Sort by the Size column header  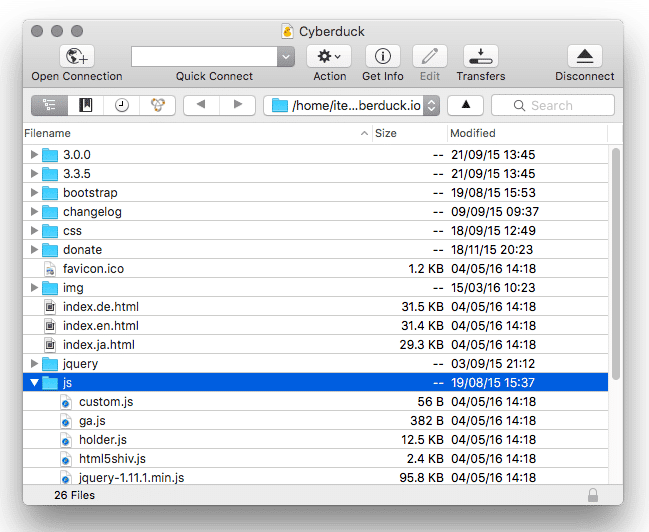[410, 133]
